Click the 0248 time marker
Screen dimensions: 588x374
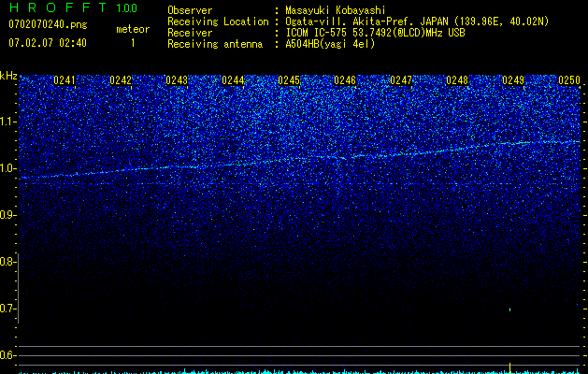[457, 80]
